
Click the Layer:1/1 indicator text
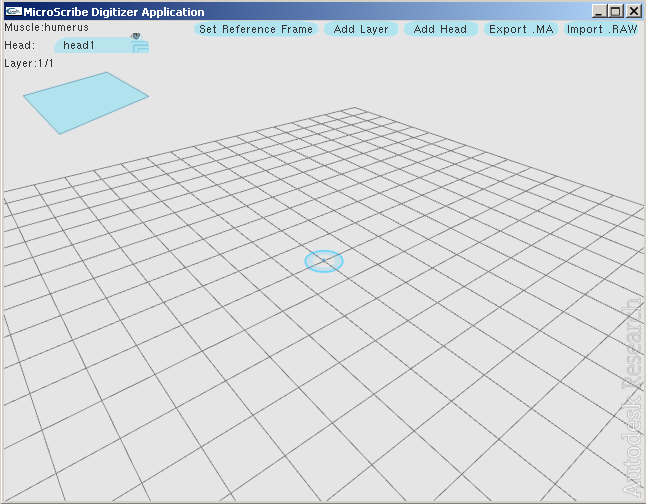point(29,63)
